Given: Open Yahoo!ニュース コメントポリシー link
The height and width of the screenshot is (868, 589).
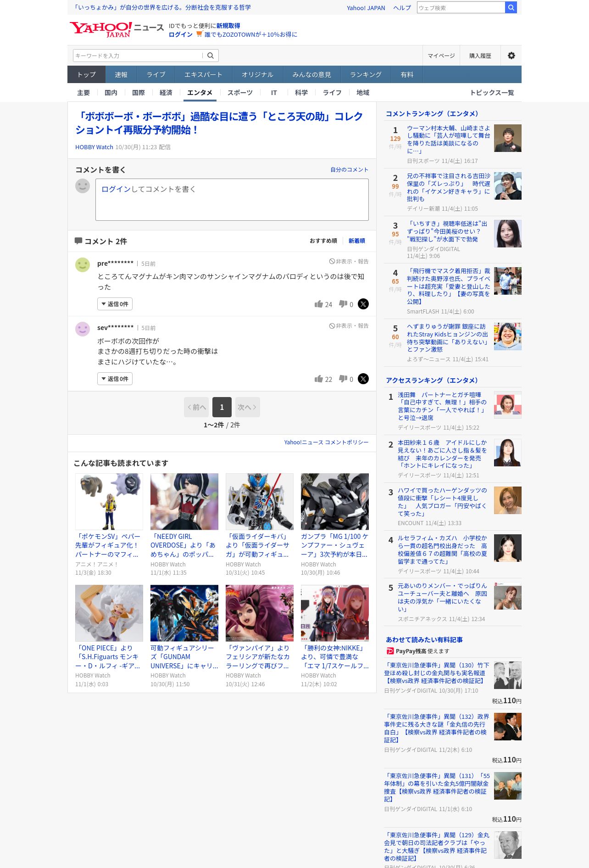Looking at the screenshot, I should [326, 442].
